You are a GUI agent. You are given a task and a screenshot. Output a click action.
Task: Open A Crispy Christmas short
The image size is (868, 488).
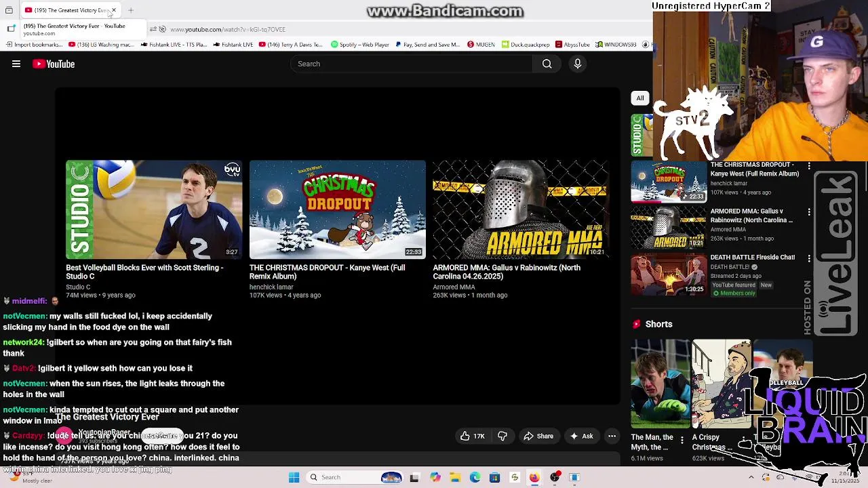pos(722,384)
